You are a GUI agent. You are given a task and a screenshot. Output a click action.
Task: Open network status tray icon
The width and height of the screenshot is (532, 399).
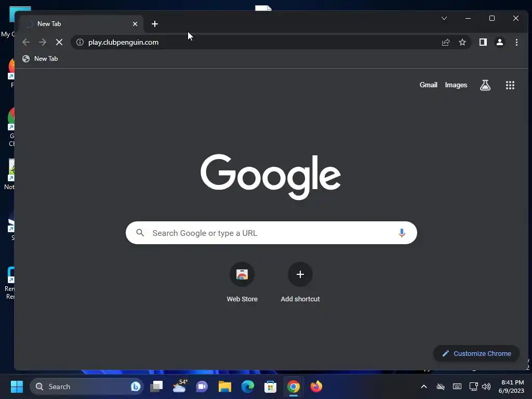473,387
